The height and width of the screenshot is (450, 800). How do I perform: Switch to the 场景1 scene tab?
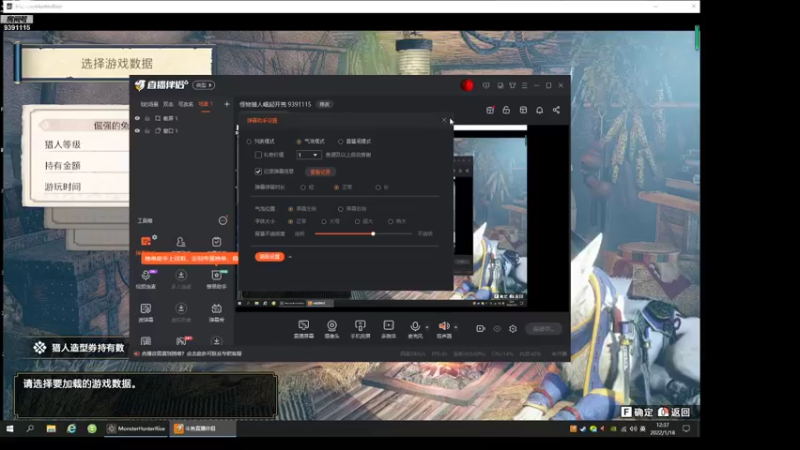tap(205, 104)
